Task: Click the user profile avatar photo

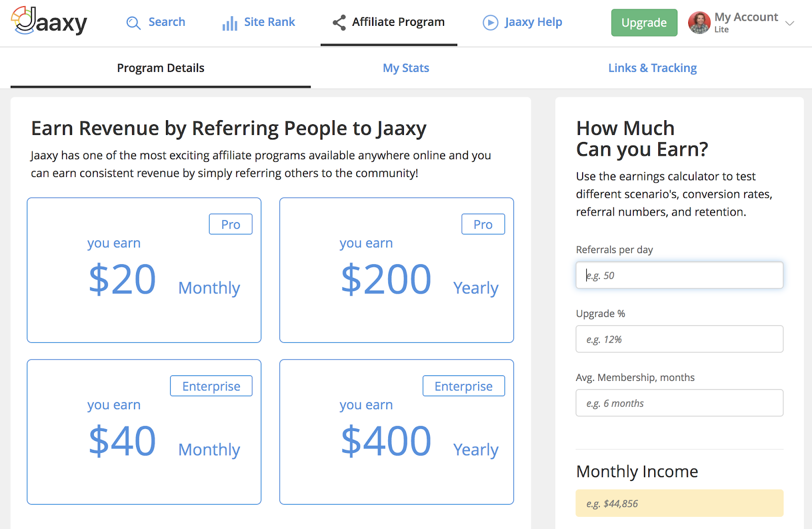Action: (x=699, y=23)
